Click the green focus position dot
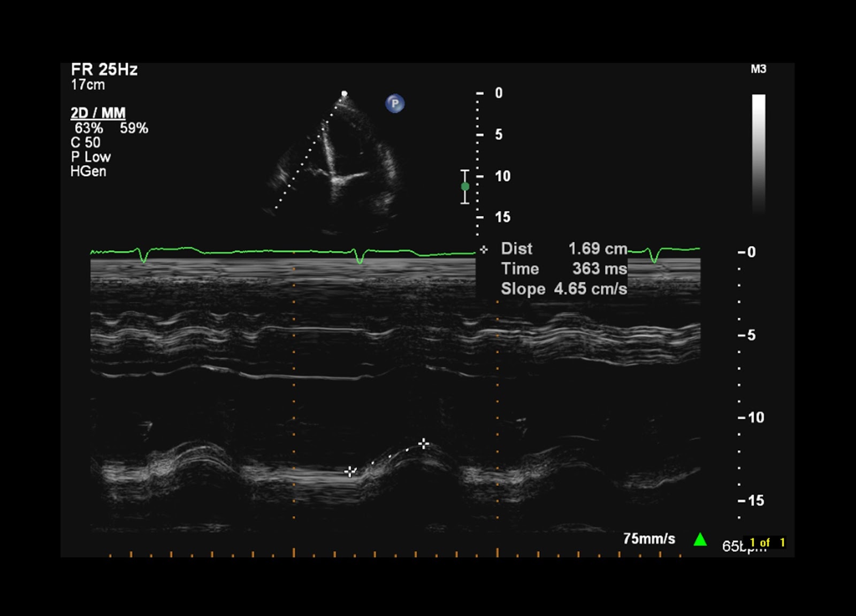 (x=465, y=187)
